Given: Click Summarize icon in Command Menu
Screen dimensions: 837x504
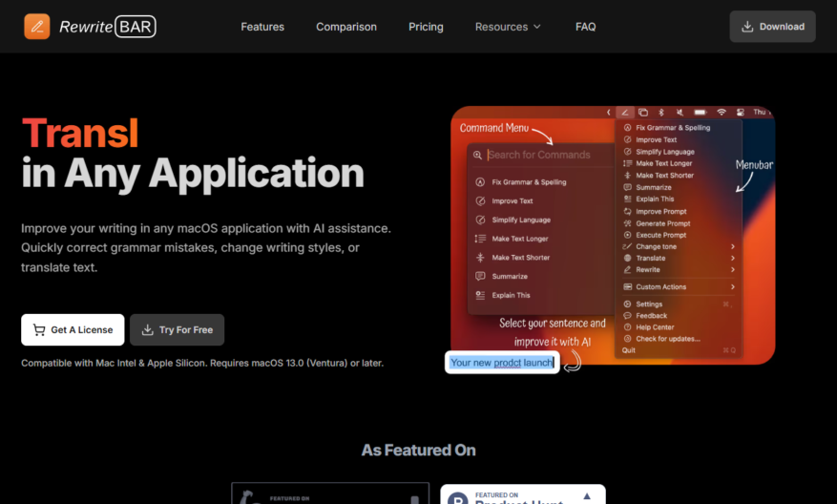Looking at the screenshot, I should pyautogui.click(x=480, y=276).
